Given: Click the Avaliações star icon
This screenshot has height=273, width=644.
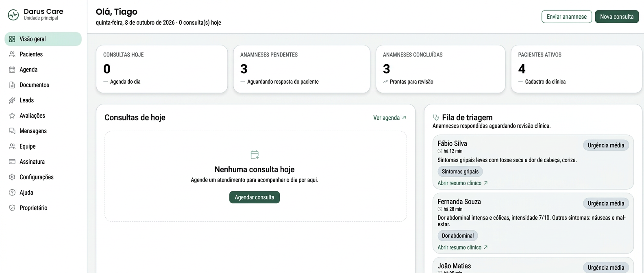Looking at the screenshot, I should tap(12, 116).
